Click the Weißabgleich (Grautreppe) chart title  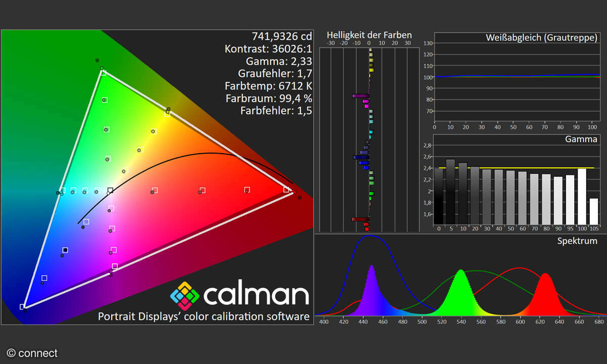541,38
